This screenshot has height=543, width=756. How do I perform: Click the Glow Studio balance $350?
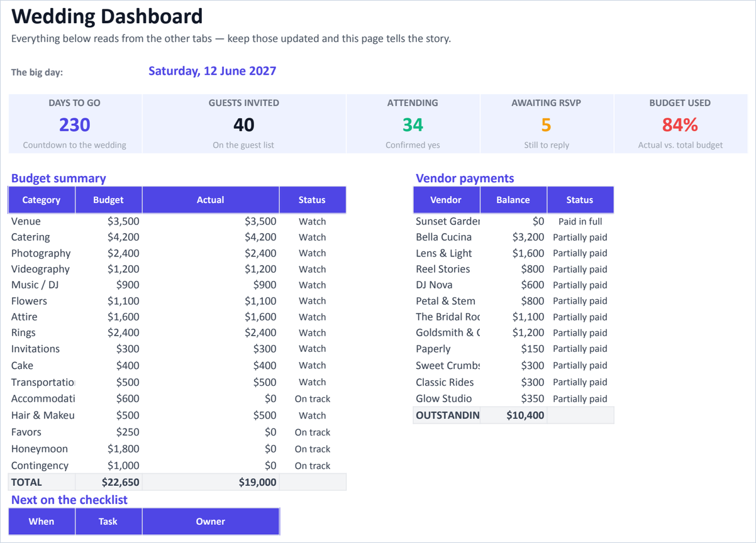click(513, 398)
